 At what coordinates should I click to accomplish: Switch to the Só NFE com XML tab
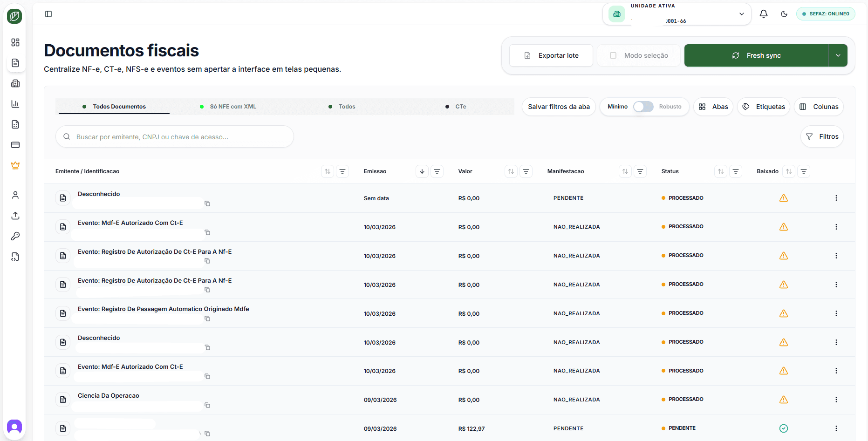tap(232, 107)
